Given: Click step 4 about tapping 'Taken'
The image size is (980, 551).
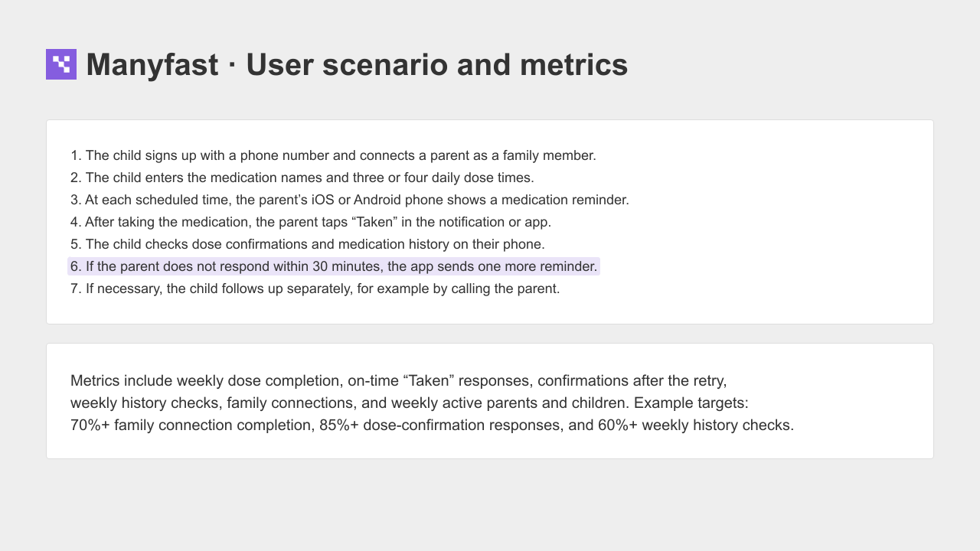Looking at the screenshot, I should coord(311,222).
